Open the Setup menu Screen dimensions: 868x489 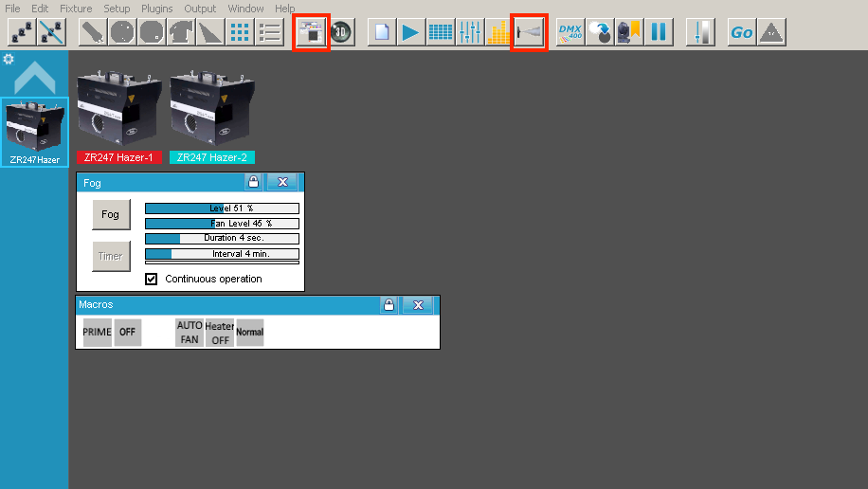pos(117,9)
